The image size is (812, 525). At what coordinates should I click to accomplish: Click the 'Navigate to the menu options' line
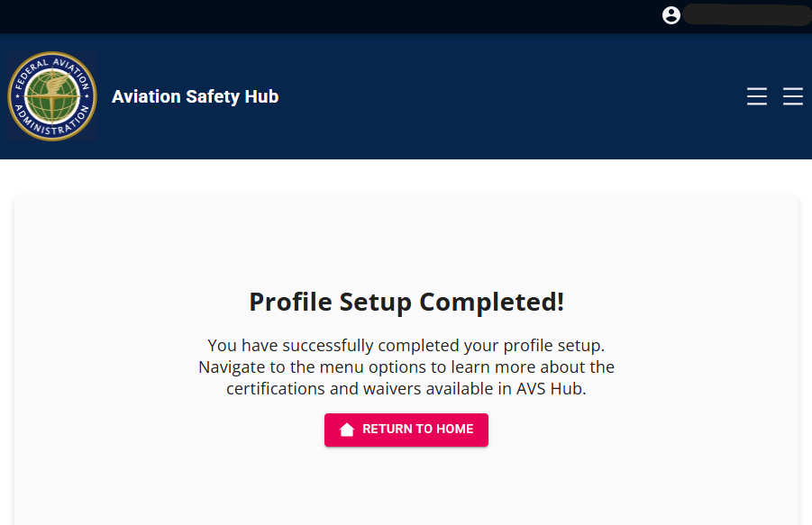[406, 367]
